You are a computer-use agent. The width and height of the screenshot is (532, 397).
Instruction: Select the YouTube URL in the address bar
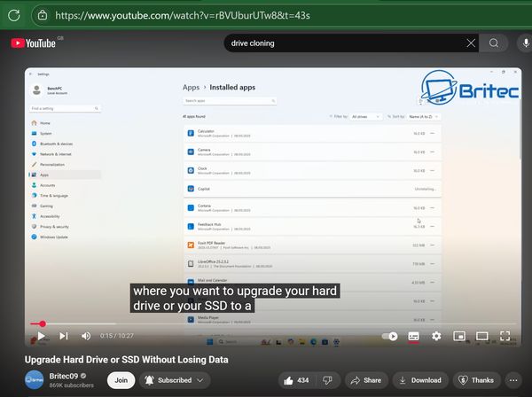click(x=182, y=16)
